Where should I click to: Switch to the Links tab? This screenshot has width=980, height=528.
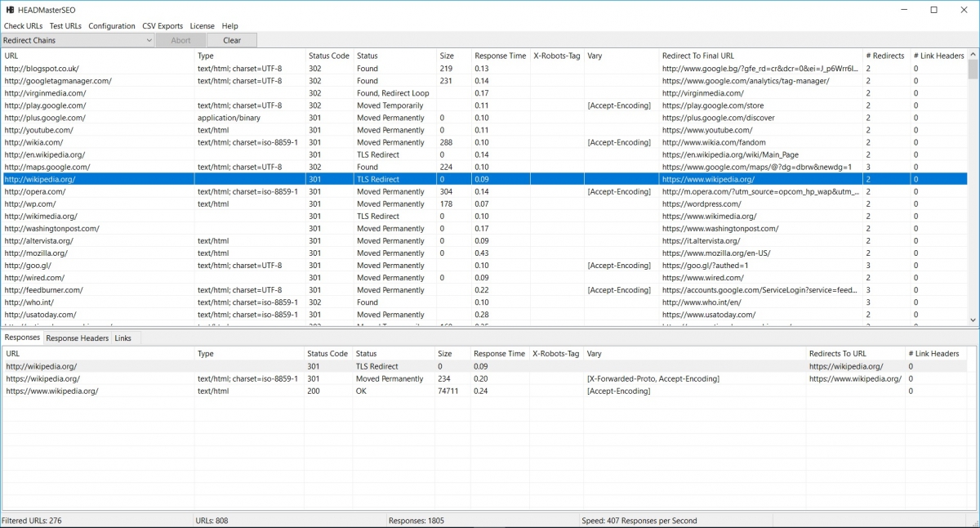coord(122,338)
